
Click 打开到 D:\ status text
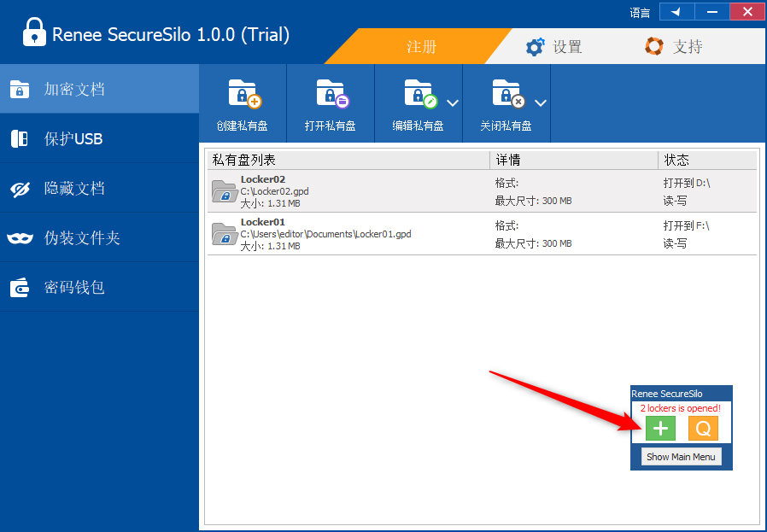click(x=687, y=183)
